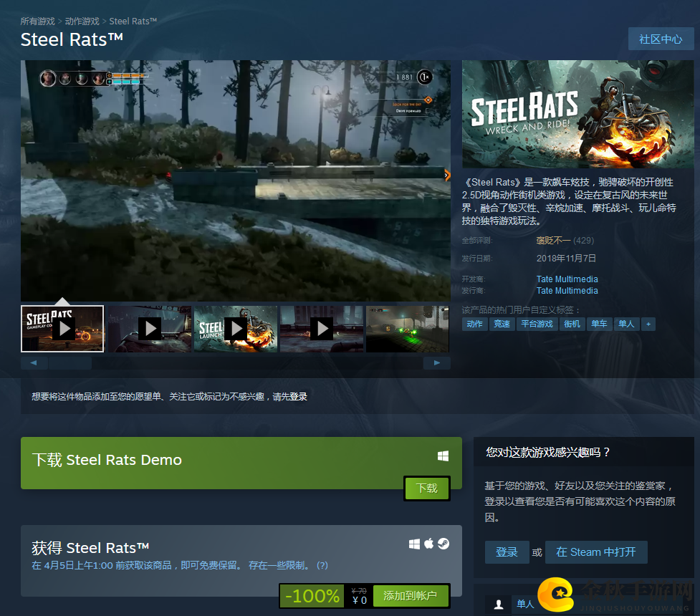The height and width of the screenshot is (616, 700).
Task: Click the 下载 Steel Rats Demo heading
Action: click(107, 461)
